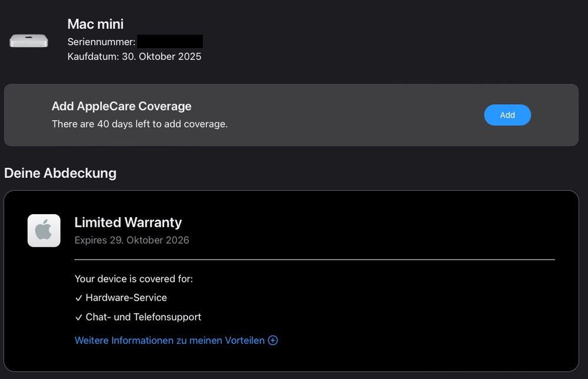This screenshot has width=588, height=379.
Task: Click the Deine Abdeckung section heading
Action: pyautogui.click(x=60, y=173)
